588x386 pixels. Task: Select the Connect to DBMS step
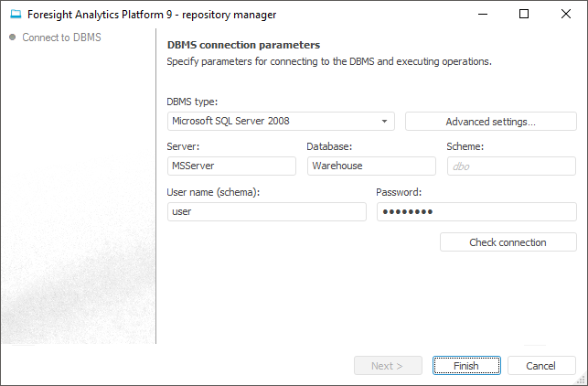[x=61, y=38]
